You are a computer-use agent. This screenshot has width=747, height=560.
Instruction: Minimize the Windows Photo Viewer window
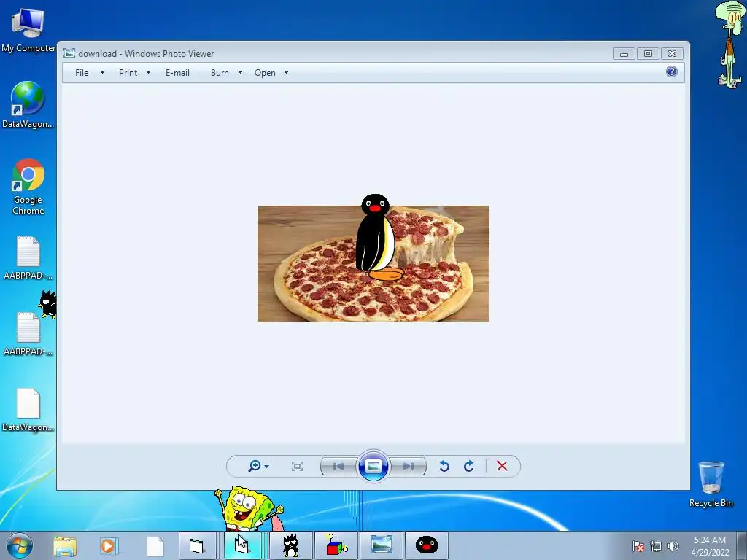(624, 54)
